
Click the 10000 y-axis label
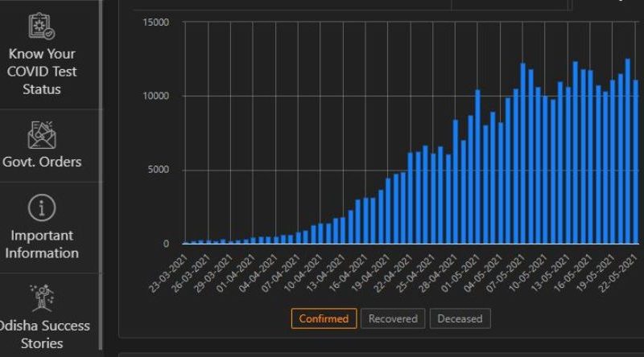(156, 96)
